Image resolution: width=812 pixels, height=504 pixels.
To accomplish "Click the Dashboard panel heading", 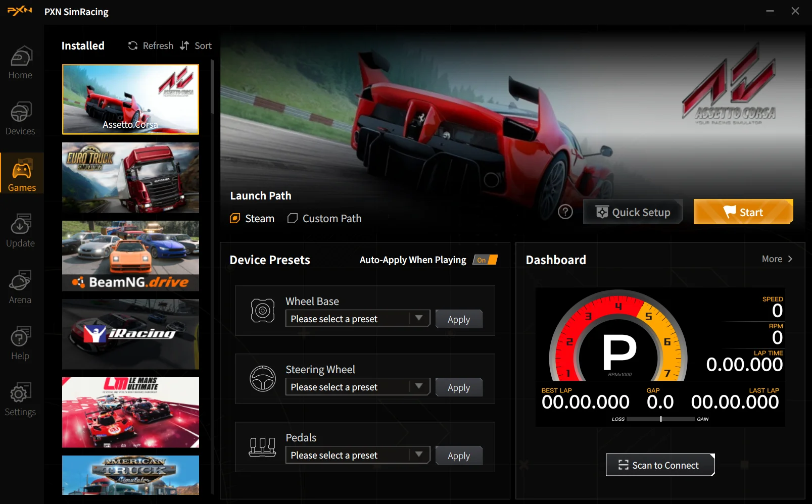I will click(556, 260).
